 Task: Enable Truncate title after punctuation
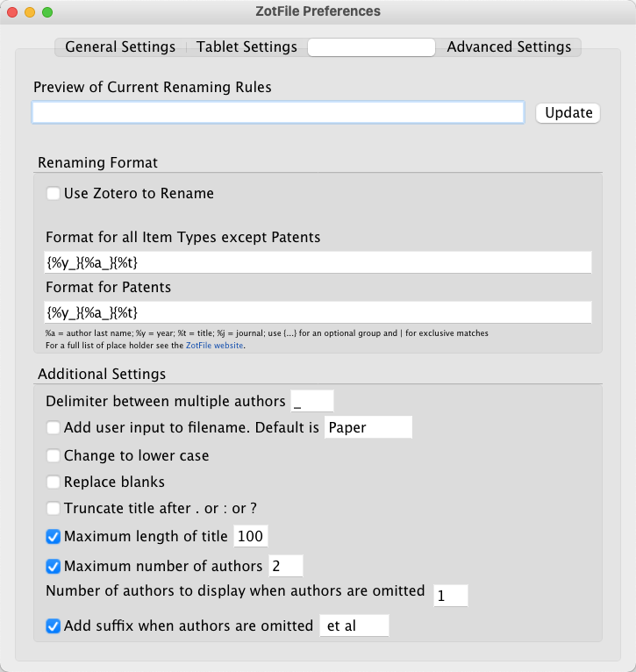click(x=54, y=508)
